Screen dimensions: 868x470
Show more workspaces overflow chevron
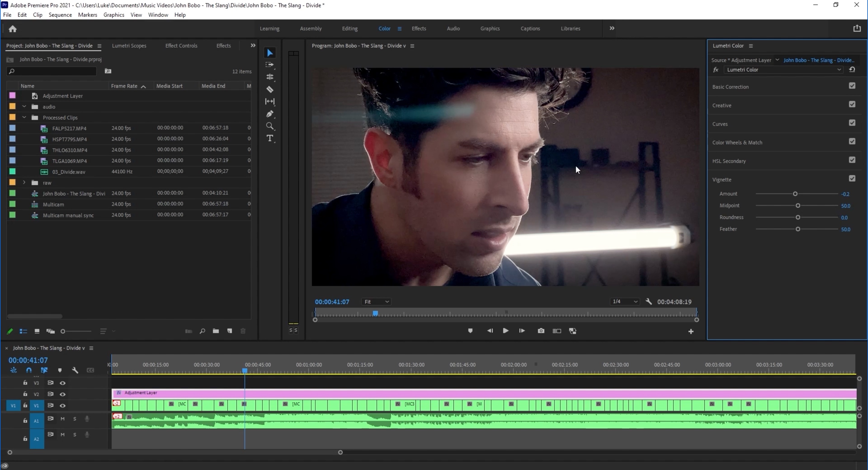pyautogui.click(x=612, y=28)
